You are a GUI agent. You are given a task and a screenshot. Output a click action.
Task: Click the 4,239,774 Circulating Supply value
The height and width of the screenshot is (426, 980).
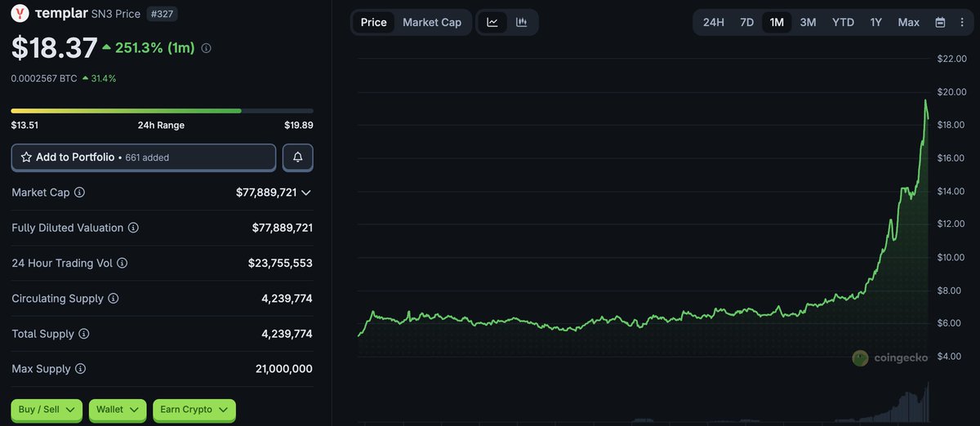point(286,299)
